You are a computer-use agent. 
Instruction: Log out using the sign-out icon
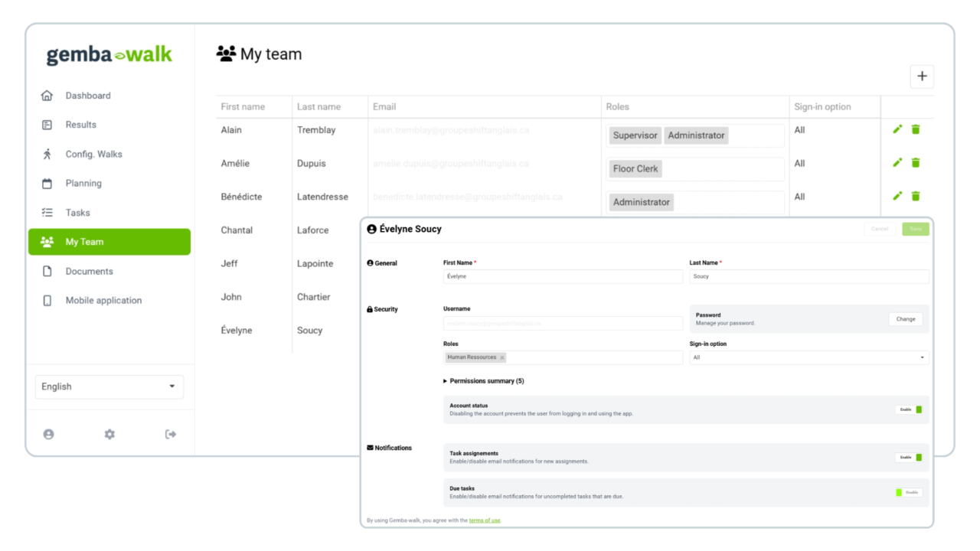(x=170, y=434)
